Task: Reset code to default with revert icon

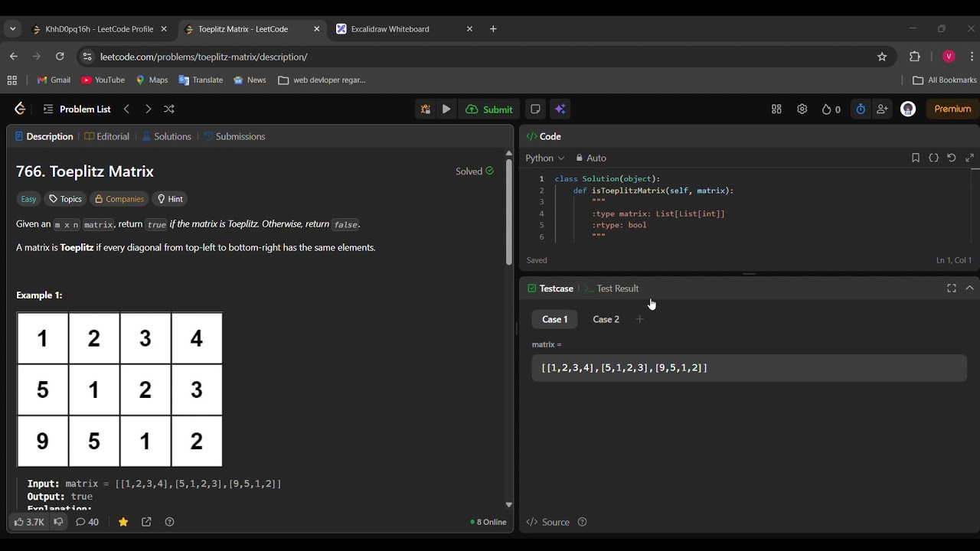Action: point(952,158)
